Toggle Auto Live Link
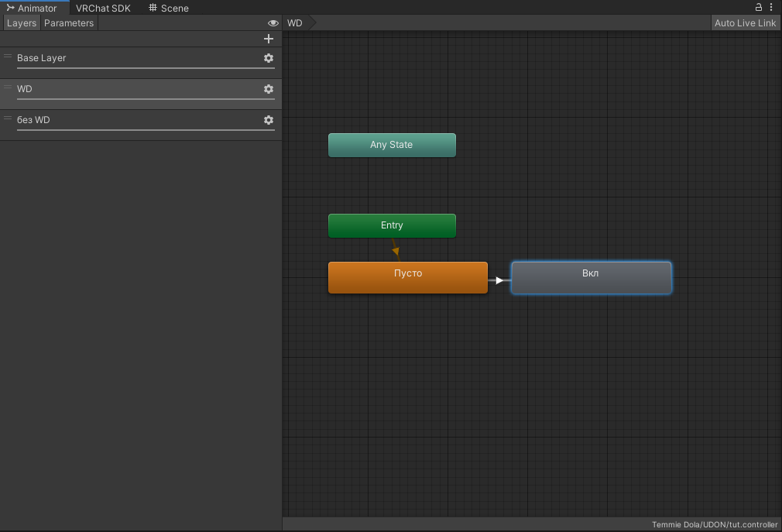This screenshot has height=532, width=782. point(745,23)
